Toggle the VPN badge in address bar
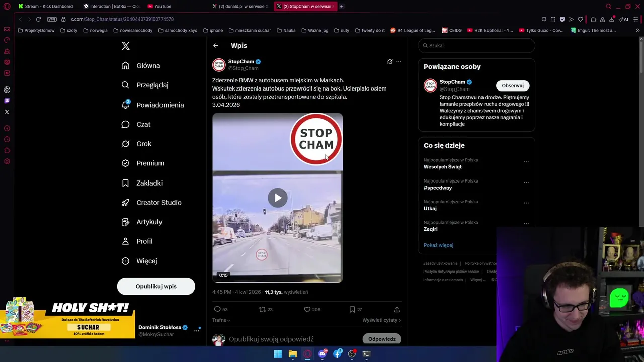 point(52,19)
